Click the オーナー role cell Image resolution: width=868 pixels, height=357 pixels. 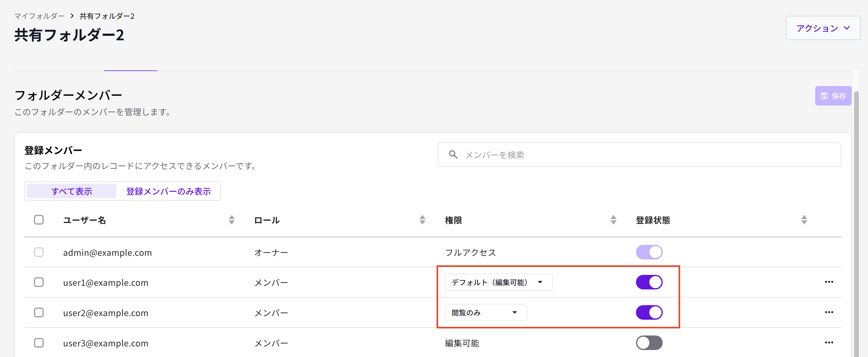pos(271,252)
